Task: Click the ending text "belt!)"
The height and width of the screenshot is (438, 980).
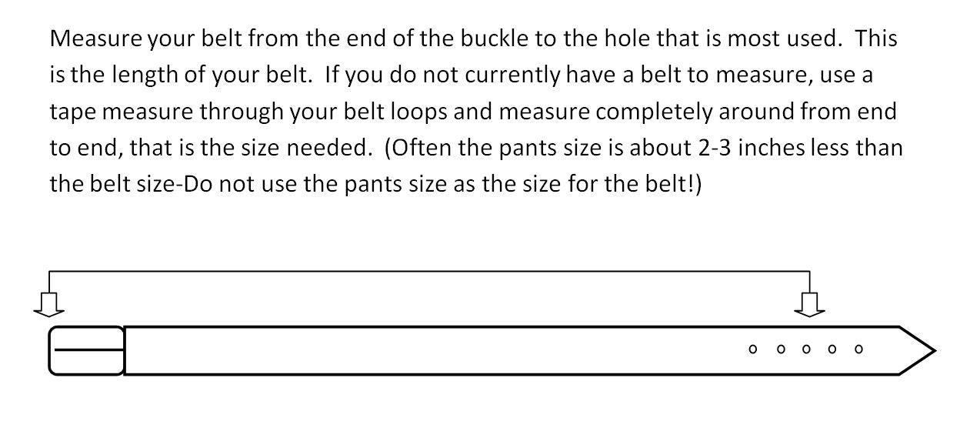Action: 671,185
